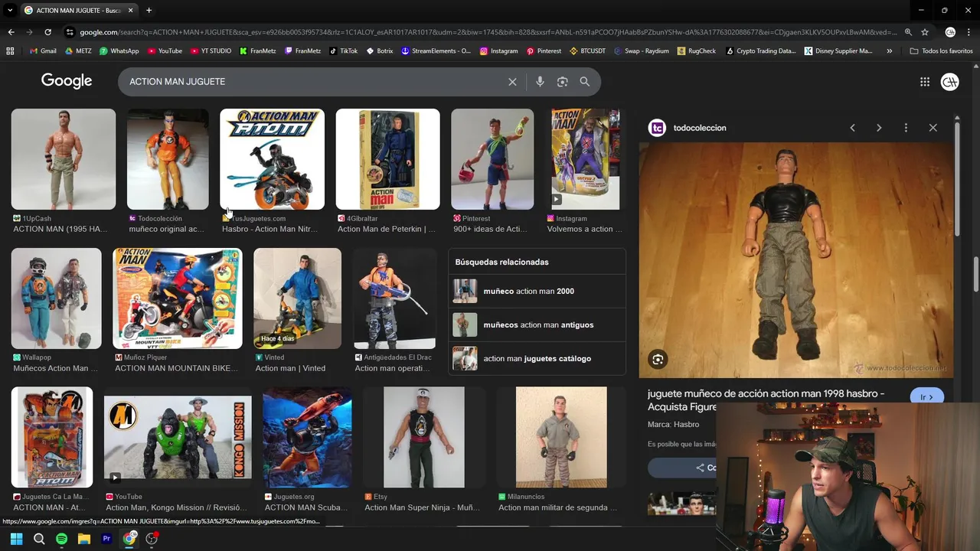Click the Lens icon on the preview image
The height and width of the screenshot is (551, 980).
(658, 360)
